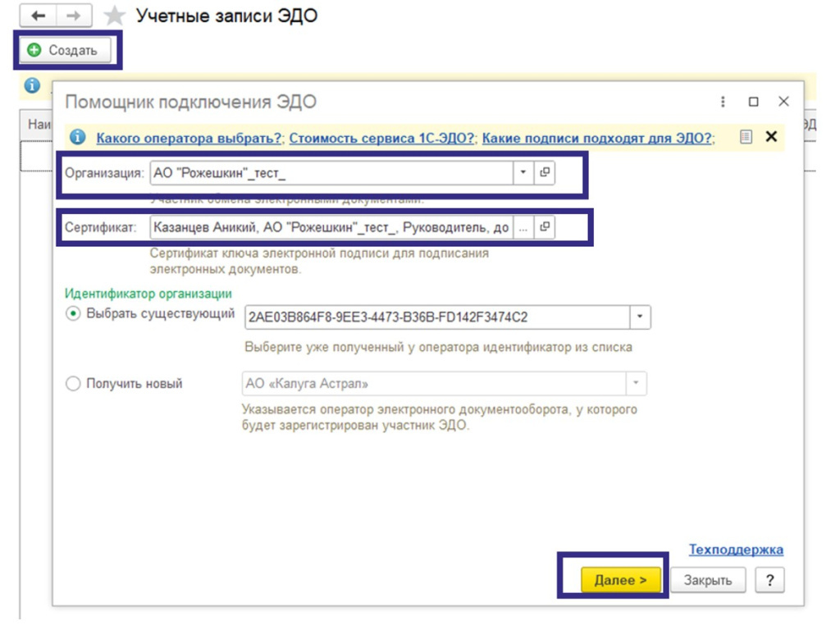Click the Сертификат input field
840x630 pixels.
tap(331, 228)
